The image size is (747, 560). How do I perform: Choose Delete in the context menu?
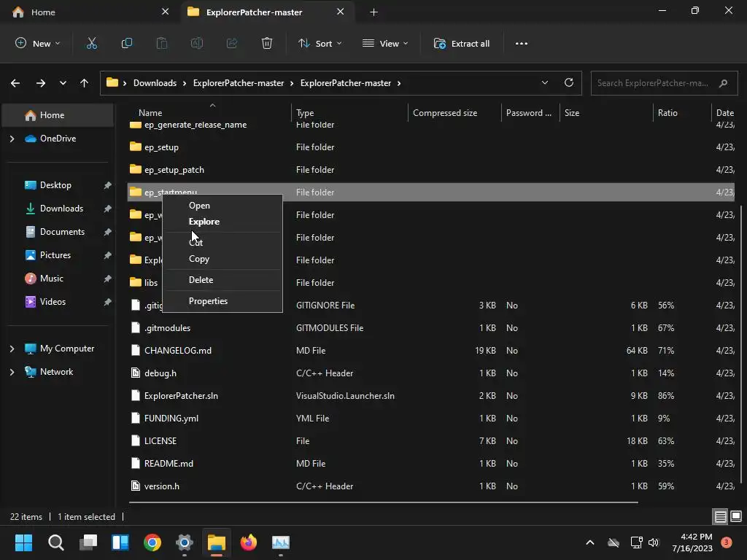coord(222,279)
